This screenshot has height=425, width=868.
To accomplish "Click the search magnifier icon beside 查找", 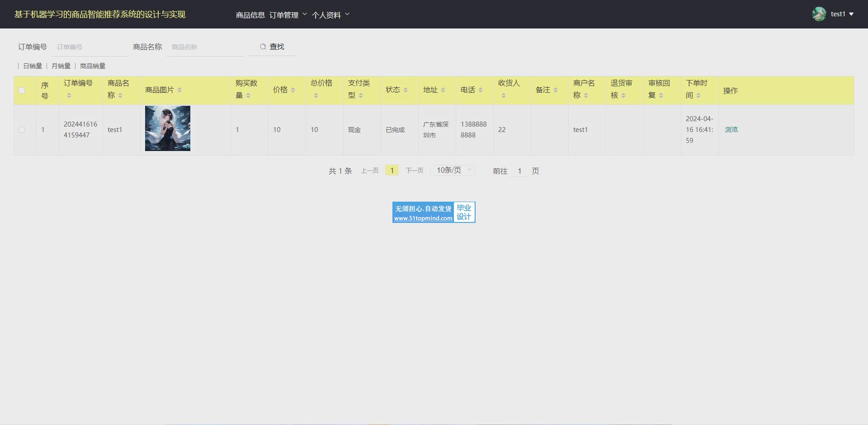I will pyautogui.click(x=263, y=47).
